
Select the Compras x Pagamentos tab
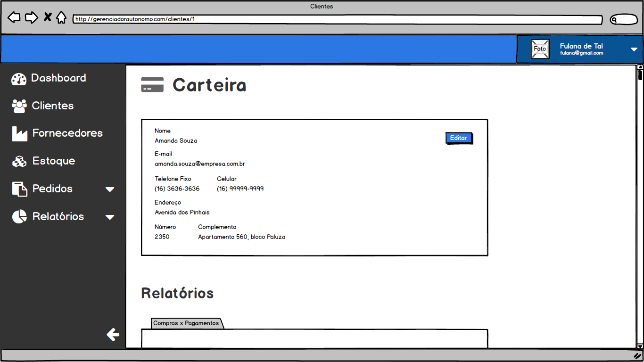pos(186,323)
